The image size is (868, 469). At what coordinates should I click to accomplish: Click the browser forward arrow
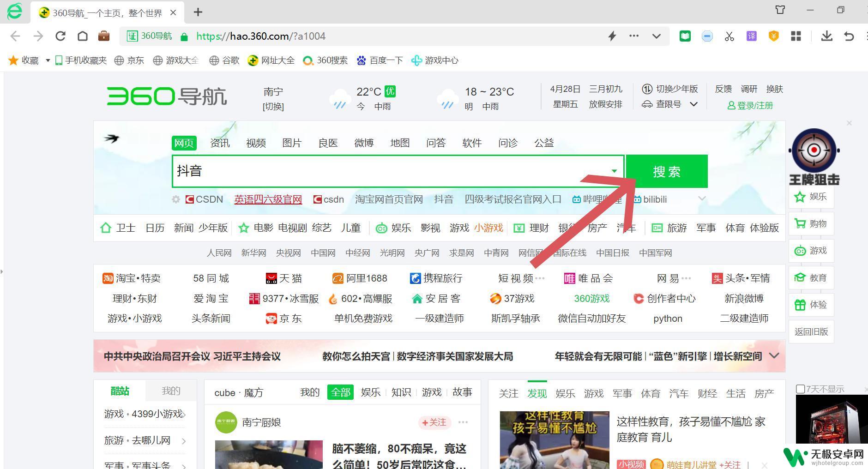38,36
